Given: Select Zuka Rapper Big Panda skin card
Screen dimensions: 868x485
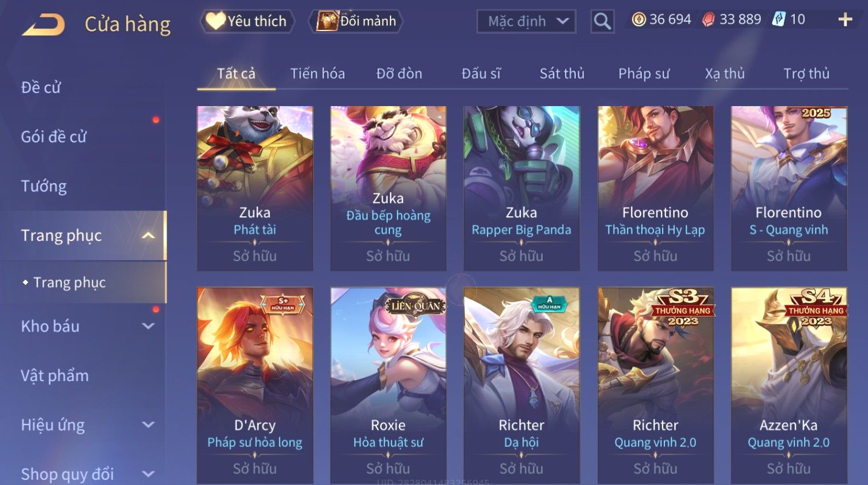Looking at the screenshot, I should click(521, 188).
